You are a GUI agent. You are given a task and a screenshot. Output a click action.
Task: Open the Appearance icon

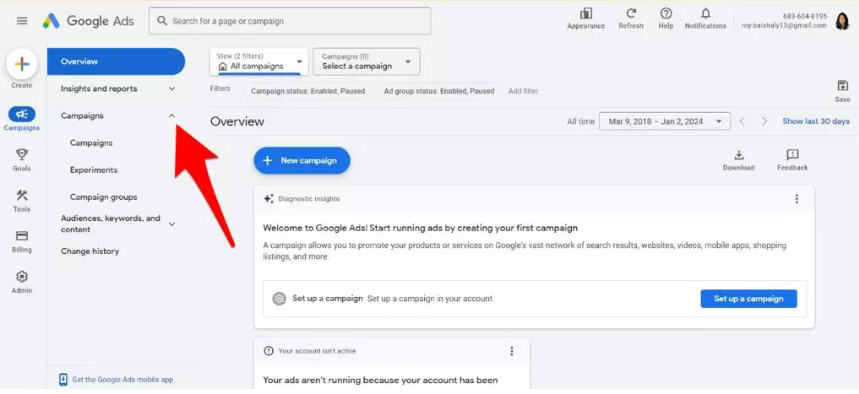(586, 14)
